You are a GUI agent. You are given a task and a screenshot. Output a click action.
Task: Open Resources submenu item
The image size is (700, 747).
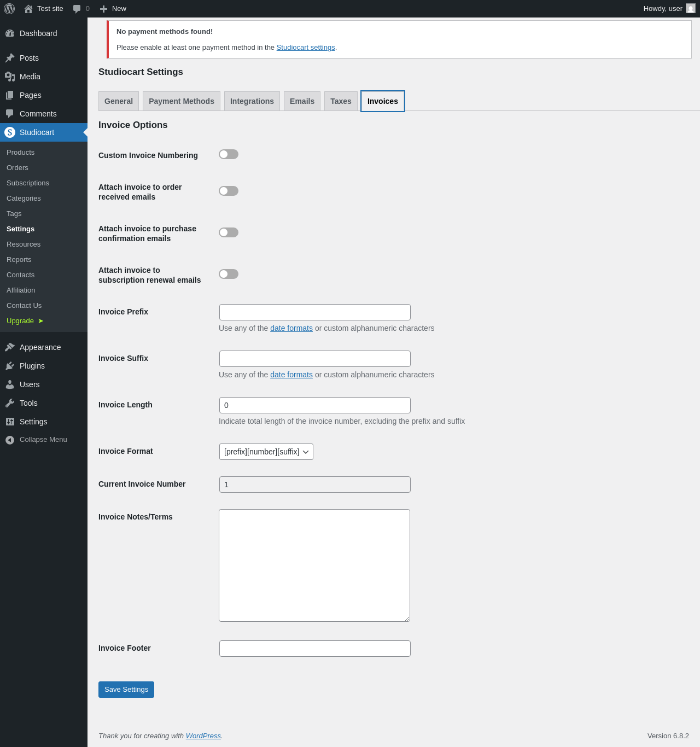click(44, 244)
